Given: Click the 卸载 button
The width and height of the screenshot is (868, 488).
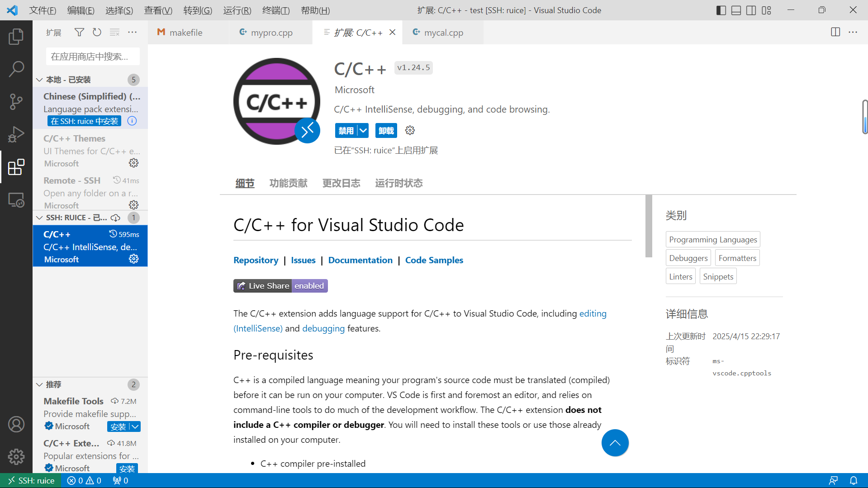Looking at the screenshot, I should 386,130.
